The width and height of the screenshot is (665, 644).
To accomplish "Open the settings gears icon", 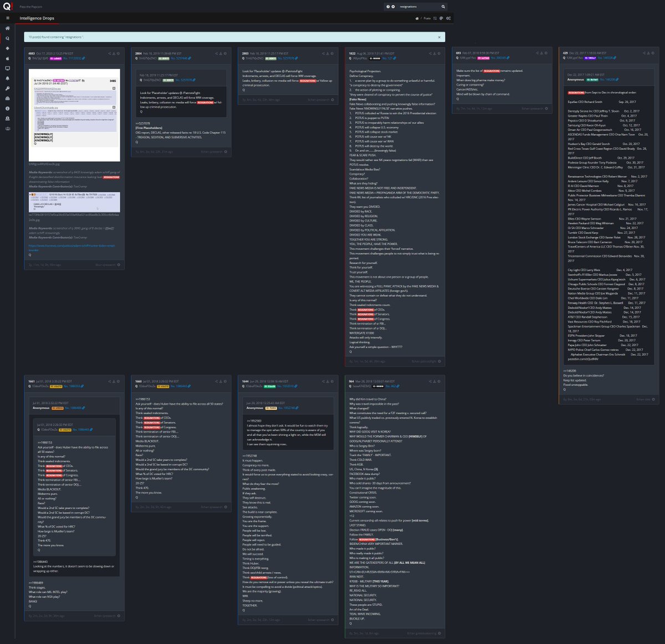I will click(448, 18).
